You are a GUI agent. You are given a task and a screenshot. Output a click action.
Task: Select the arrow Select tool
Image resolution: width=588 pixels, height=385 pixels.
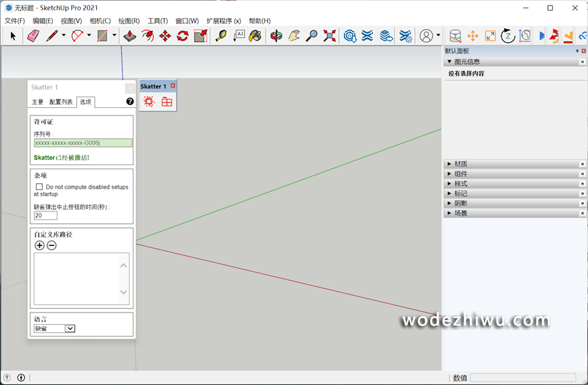[x=13, y=36]
